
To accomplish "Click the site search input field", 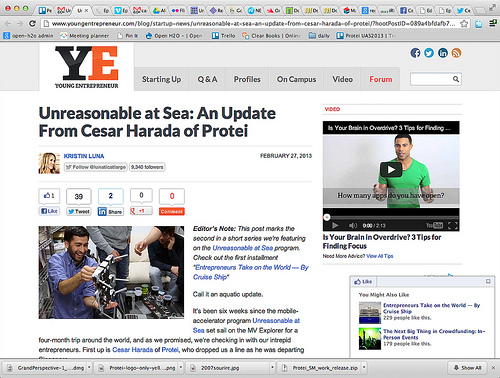I will (432, 79).
